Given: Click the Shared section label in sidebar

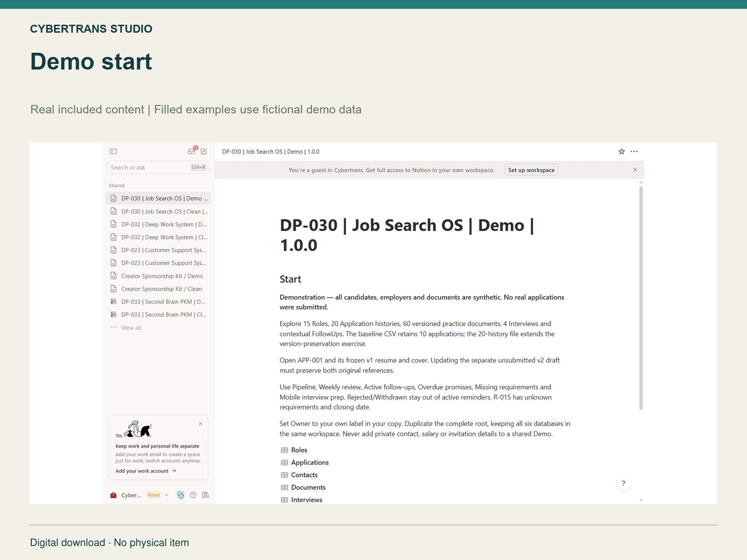Looking at the screenshot, I should click(117, 185).
